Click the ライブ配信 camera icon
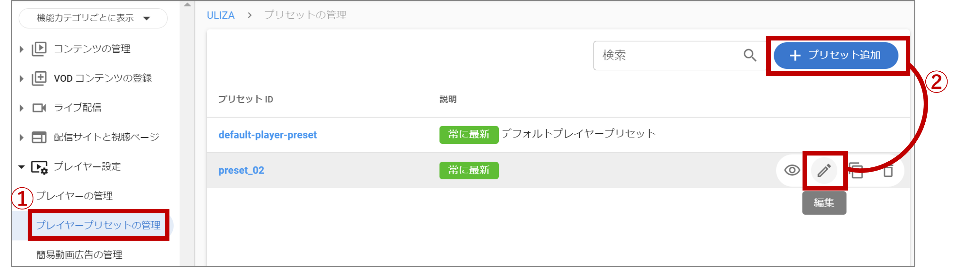 click(39, 108)
